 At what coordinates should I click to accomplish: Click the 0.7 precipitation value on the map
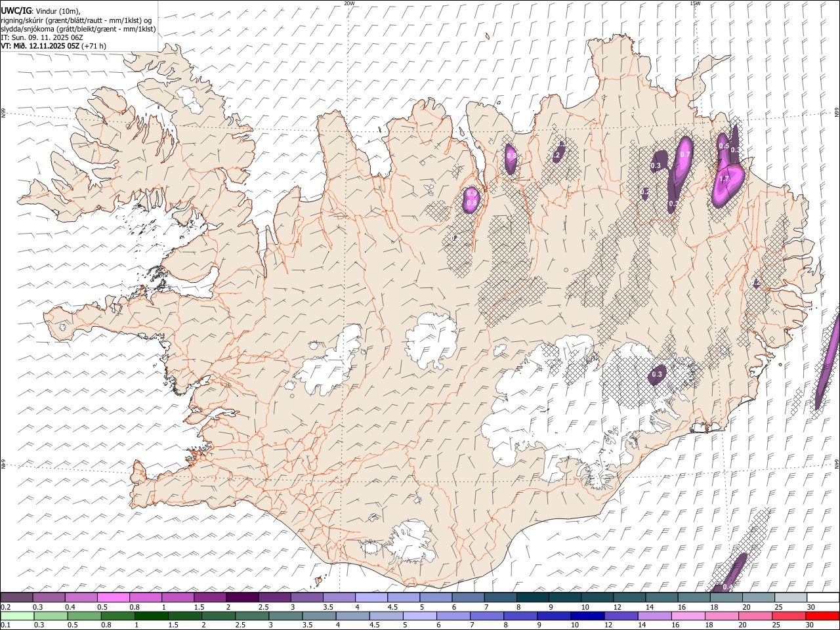pyautogui.click(x=685, y=154)
